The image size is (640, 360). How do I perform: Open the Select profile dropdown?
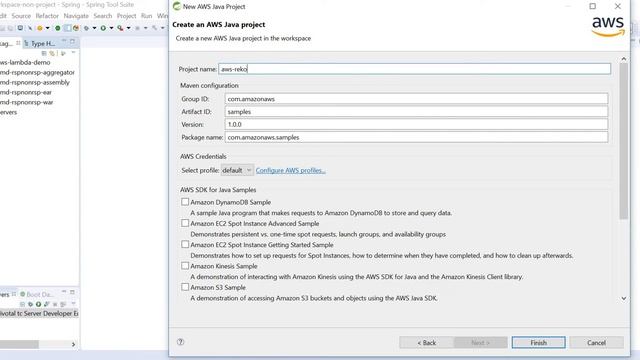tap(237, 170)
